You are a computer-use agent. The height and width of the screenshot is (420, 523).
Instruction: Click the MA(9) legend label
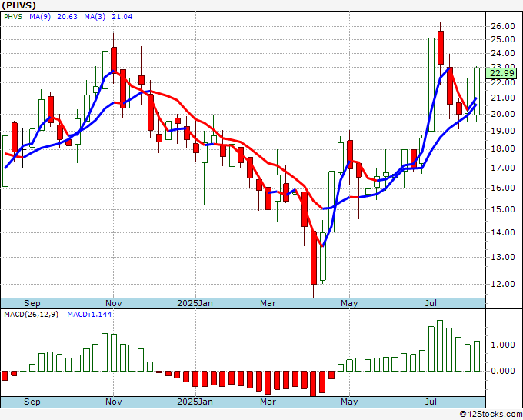tap(40, 16)
